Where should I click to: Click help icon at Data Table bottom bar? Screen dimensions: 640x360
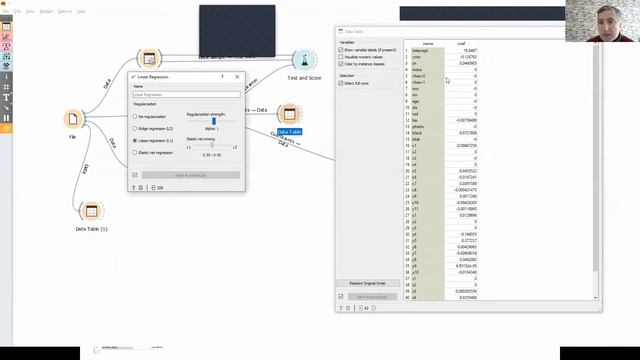tap(341, 308)
